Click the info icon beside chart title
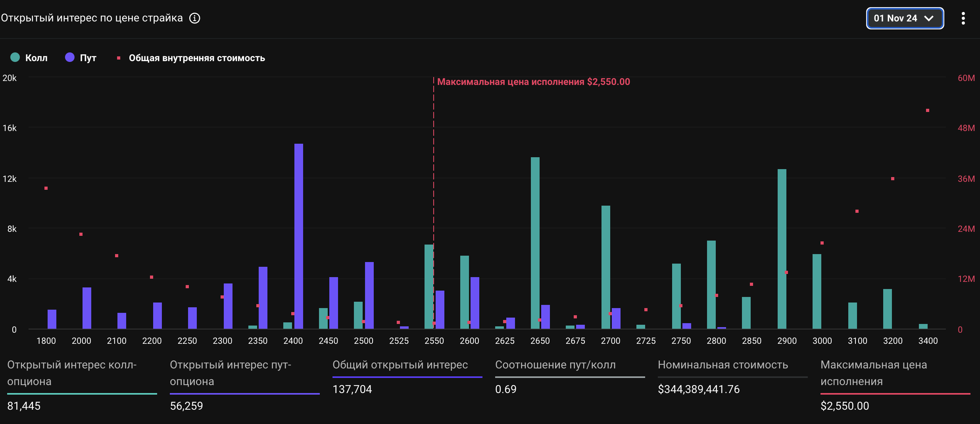 point(194,18)
